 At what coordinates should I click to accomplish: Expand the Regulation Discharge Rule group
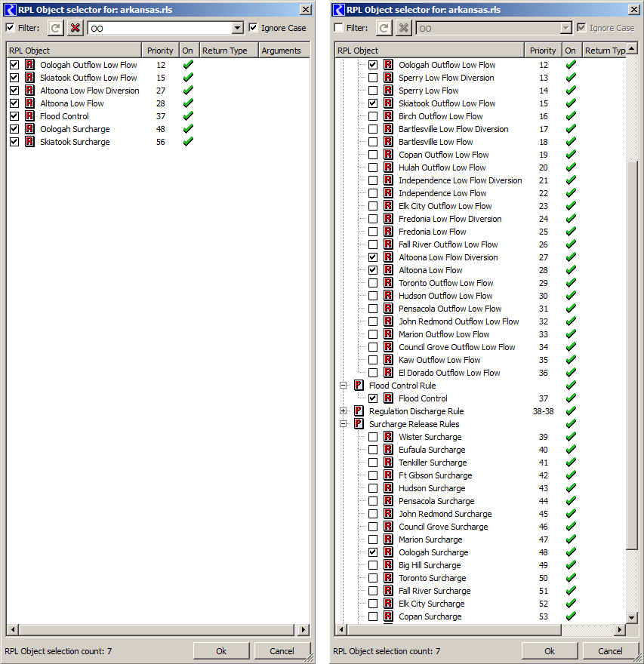tap(344, 411)
